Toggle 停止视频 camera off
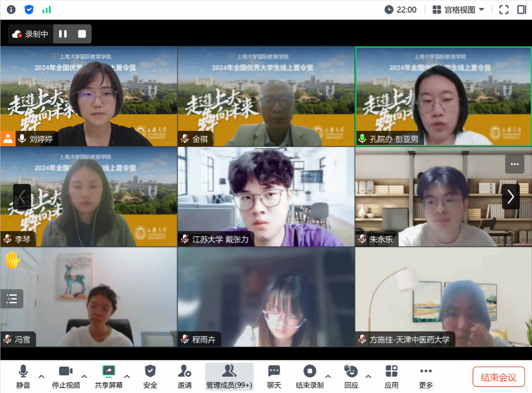Screen dimensions: 532x393 pos(65,376)
